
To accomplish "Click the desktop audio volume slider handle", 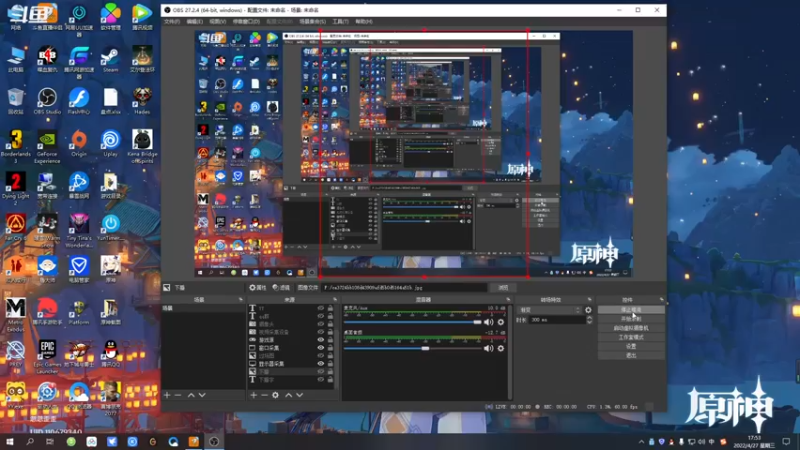I will pyautogui.click(x=425, y=348).
